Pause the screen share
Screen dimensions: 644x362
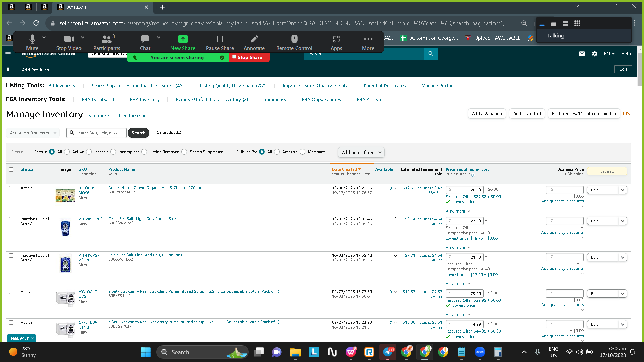click(x=220, y=42)
